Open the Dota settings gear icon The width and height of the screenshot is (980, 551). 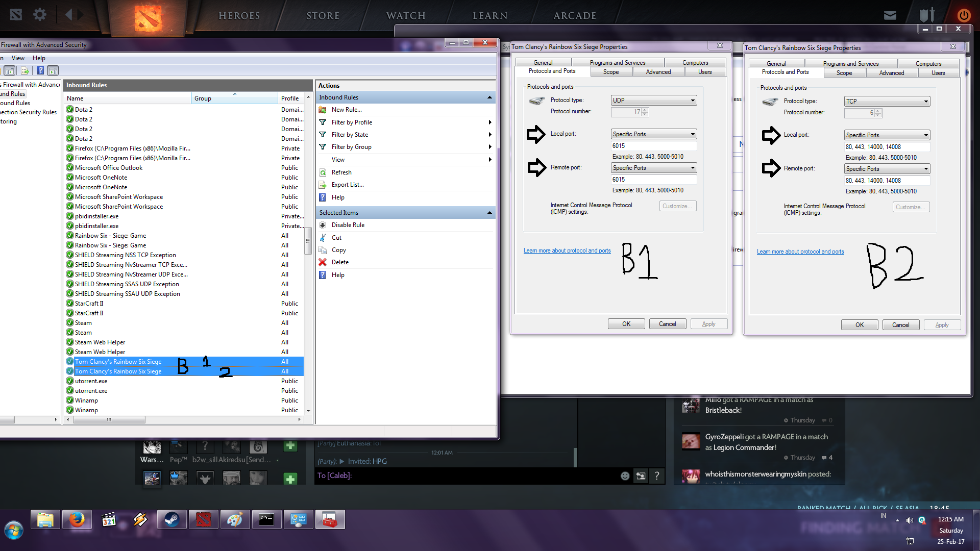[x=39, y=14]
